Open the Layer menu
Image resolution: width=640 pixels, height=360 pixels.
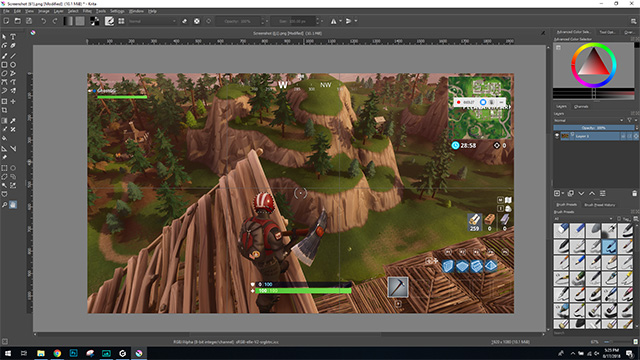click(58, 11)
